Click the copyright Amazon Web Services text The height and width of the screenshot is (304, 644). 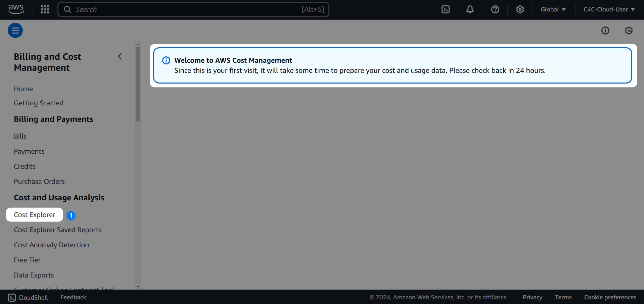pos(439,297)
